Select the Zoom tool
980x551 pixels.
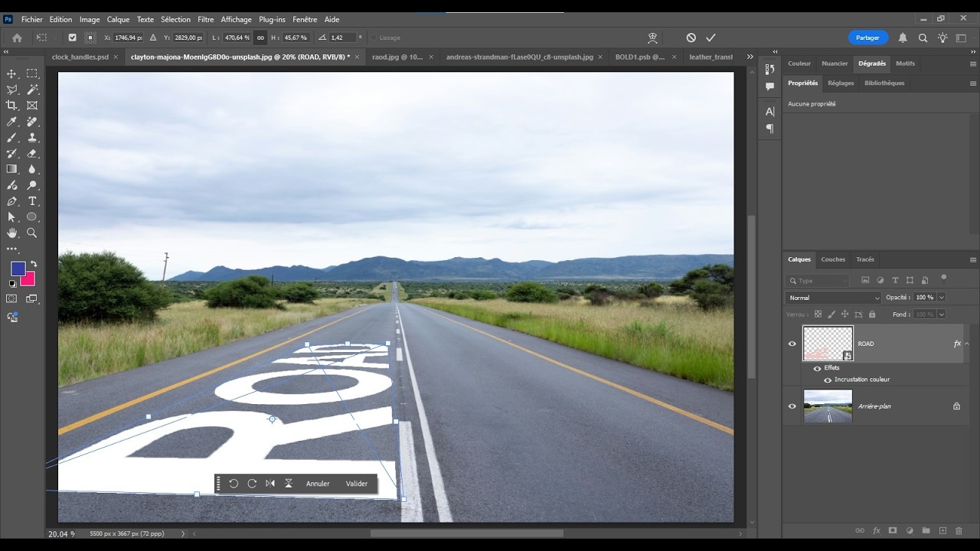click(x=32, y=233)
